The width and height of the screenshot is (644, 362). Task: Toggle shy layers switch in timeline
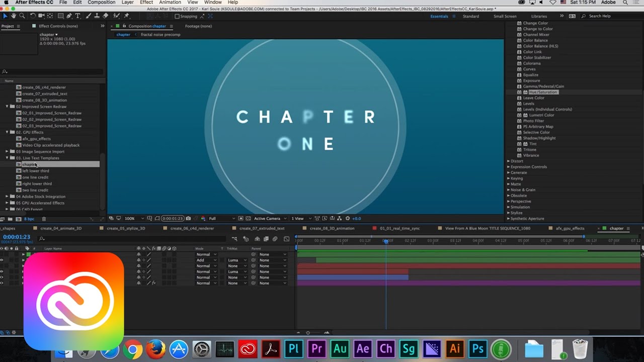[257, 239]
